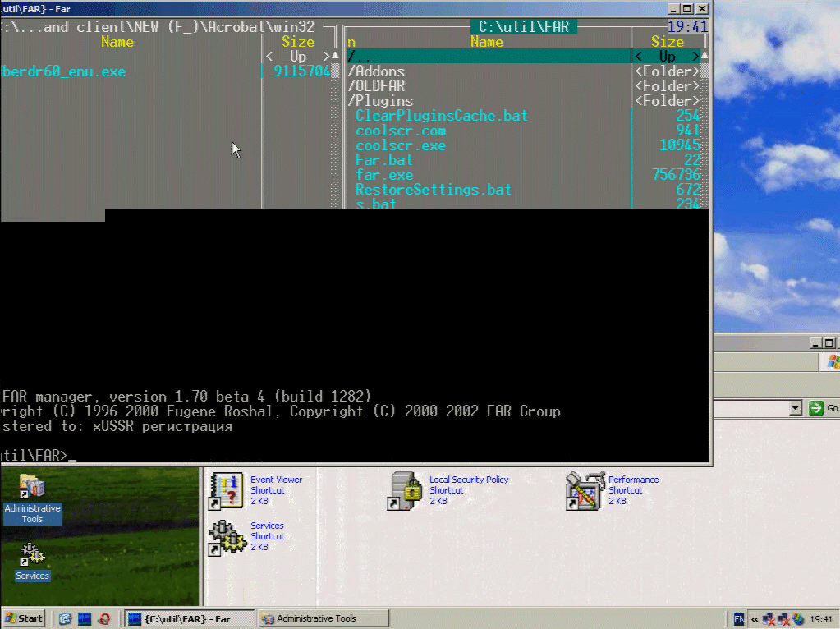Click the Local Security Policy Shortcut label
This screenshot has width=840, height=629.
click(469, 490)
